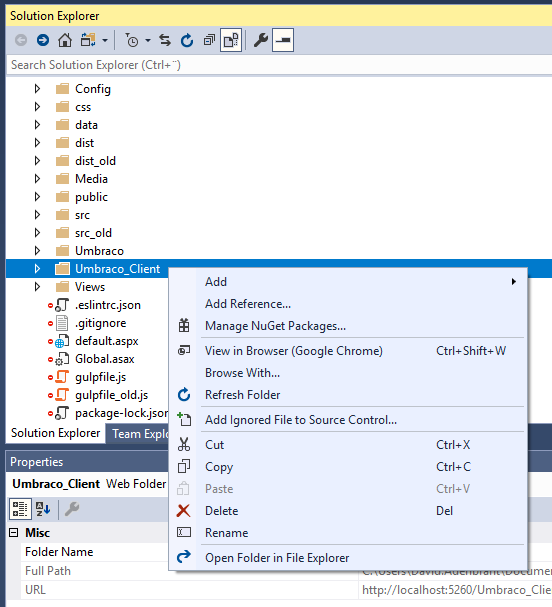Expand the dist folder
This screenshot has width=552, height=607.
coord(38,142)
